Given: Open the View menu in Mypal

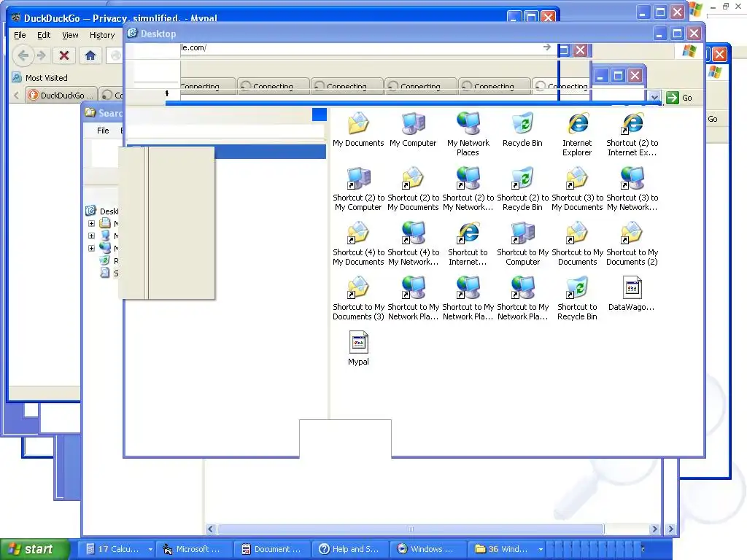Looking at the screenshot, I should tap(70, 35).
